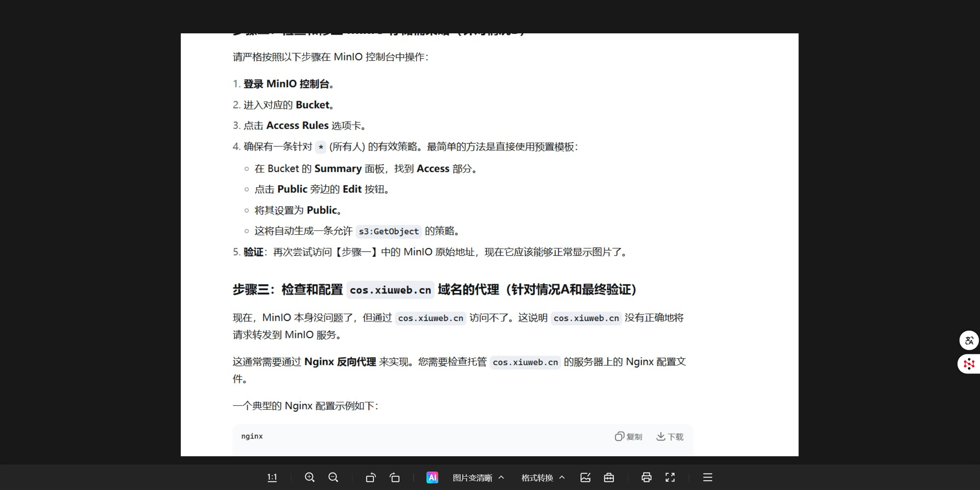Open the image edit icon
The image size is (980, 490).
pos(585,477)
